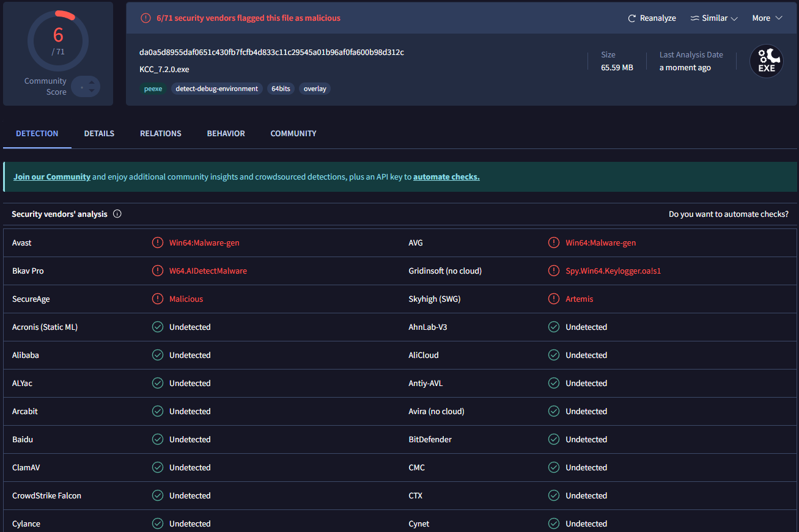Click the Reanalyze refresh icon
Screen dimensions: 799x532
632,18
